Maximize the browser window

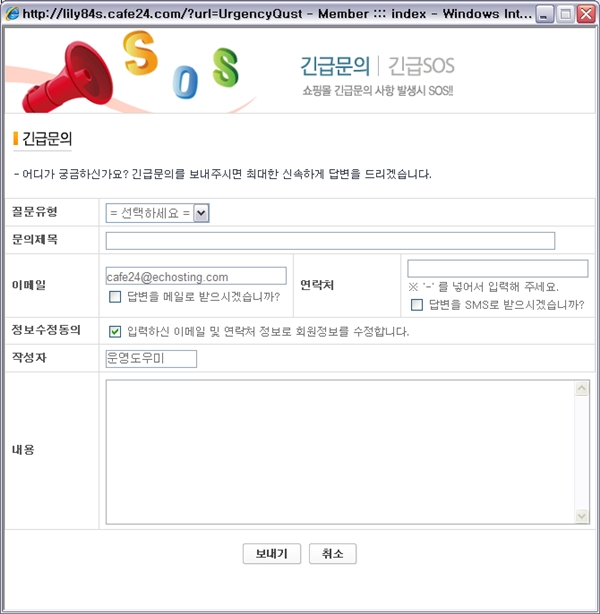point(566,14)
